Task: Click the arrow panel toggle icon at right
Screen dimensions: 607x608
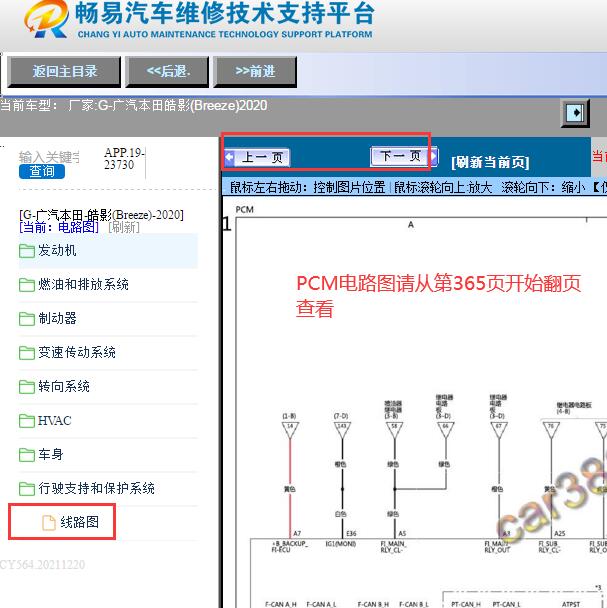Action: click(x=575, y=113)
